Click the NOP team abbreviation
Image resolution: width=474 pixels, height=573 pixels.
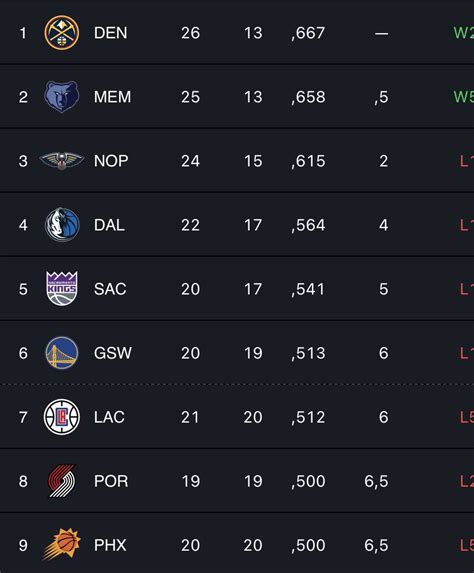pyautogui.click(x=111, y=161)
